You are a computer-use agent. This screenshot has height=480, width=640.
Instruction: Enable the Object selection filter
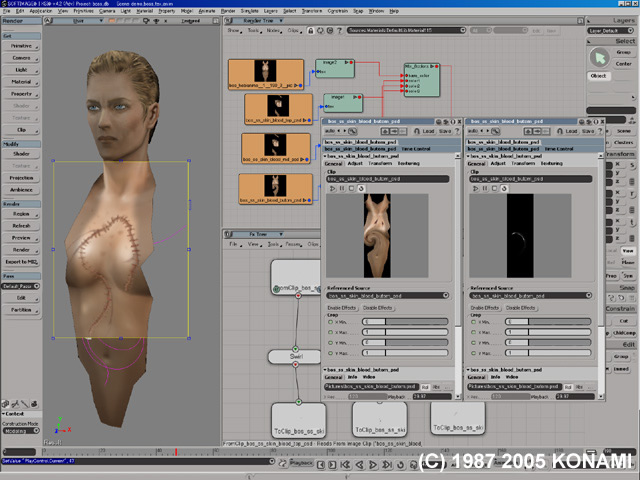(598, 76)
